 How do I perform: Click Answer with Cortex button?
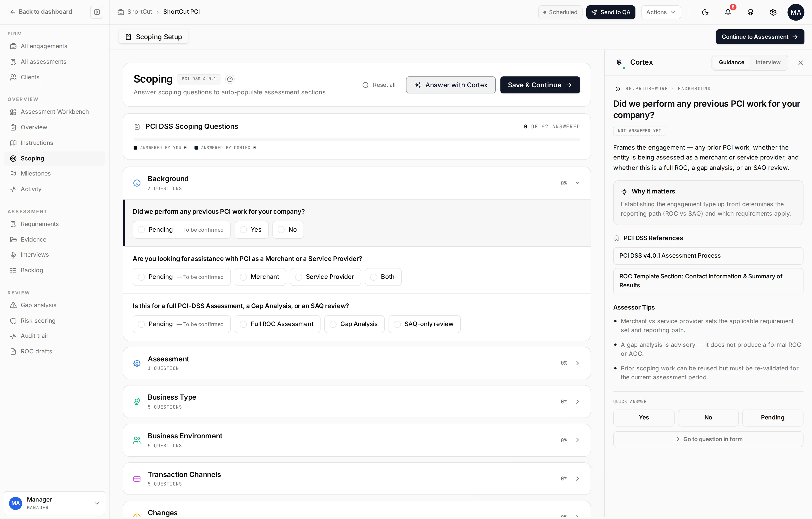pyautogui.click(x=451, y=85)
